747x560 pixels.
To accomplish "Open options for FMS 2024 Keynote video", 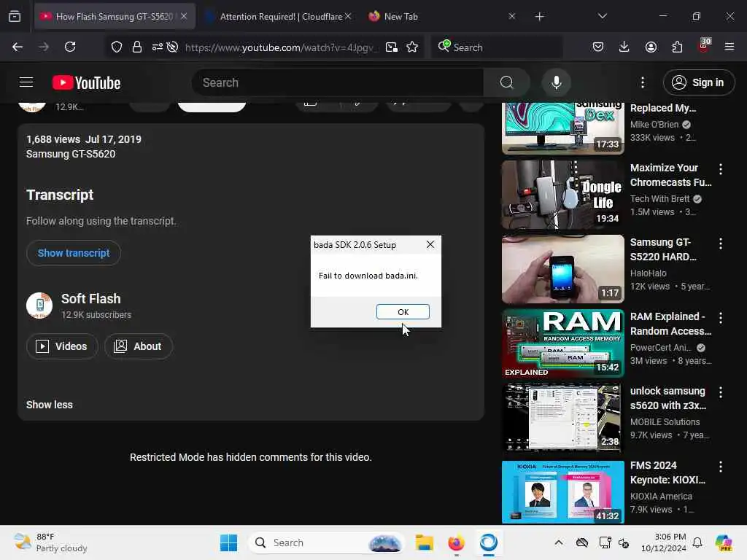I will click(x=720, y=467).
